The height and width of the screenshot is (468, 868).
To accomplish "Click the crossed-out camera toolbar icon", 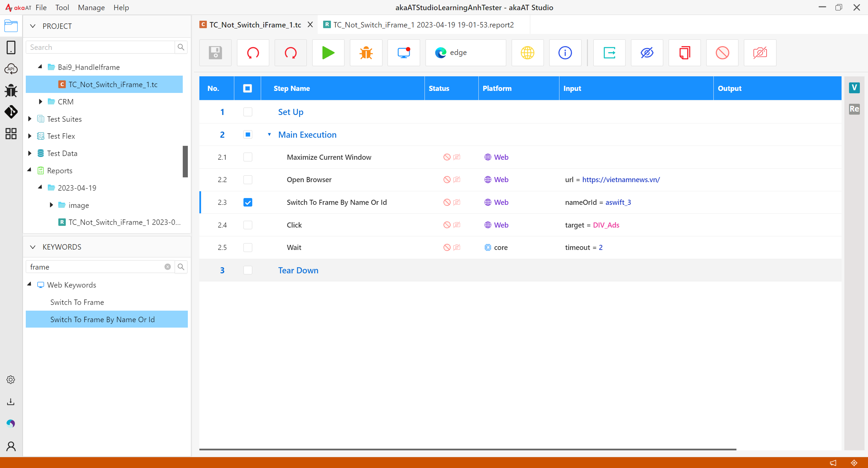I will (760, 53).
